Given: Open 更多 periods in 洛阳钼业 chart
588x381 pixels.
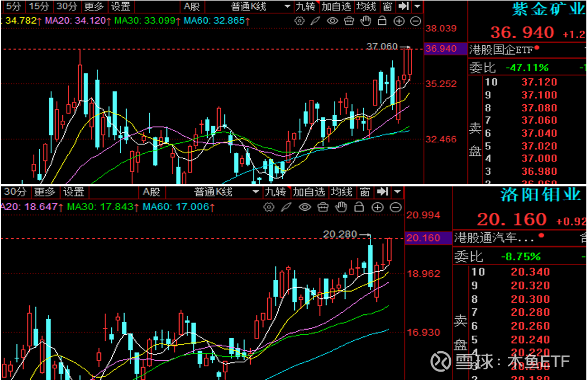Looking at the screenshot, I should coord(44,192).
